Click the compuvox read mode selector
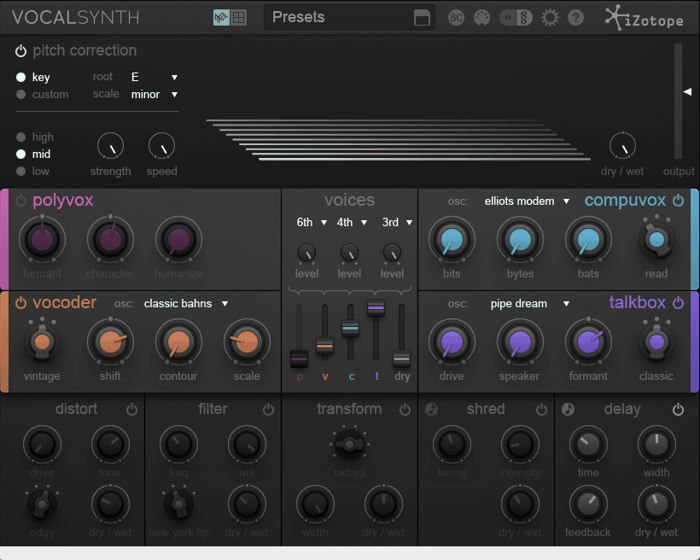Image resolution: width=700 pixels, height=560 pixels. [656, 239]
